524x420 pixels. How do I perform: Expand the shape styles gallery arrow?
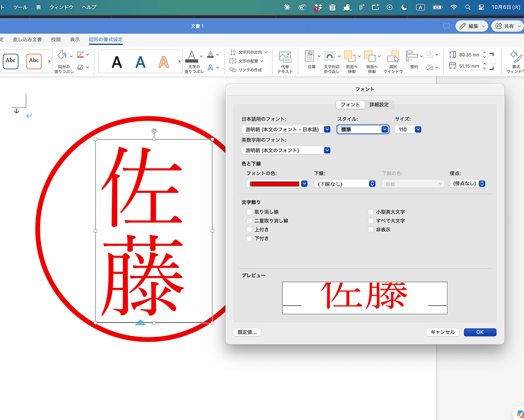pos(49,61)
